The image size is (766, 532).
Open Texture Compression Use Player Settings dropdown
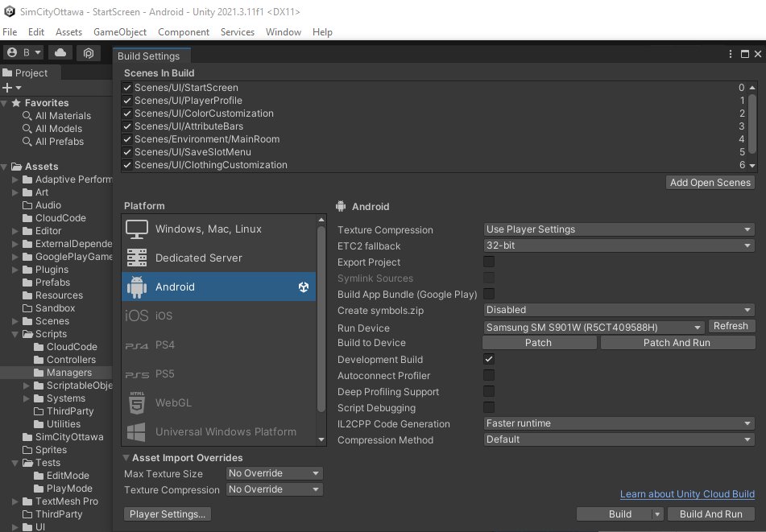pyautogui.click(x=619, y=229)
